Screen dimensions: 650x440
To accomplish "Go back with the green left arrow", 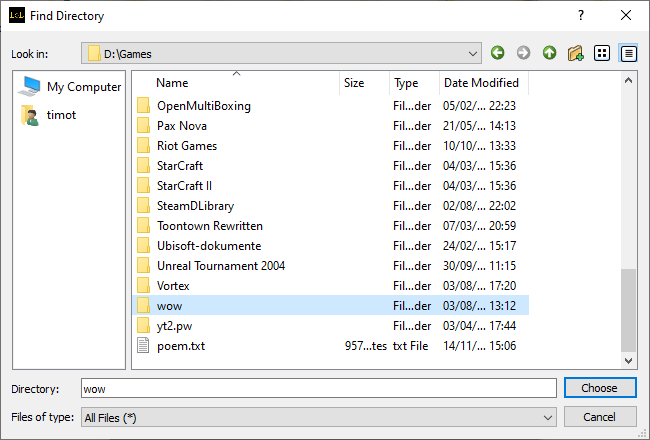I will point(497,53).
